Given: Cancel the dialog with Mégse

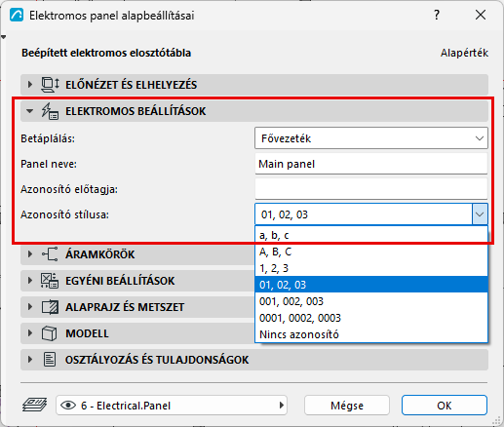Looking at the screenshot, I should point(347,406).
